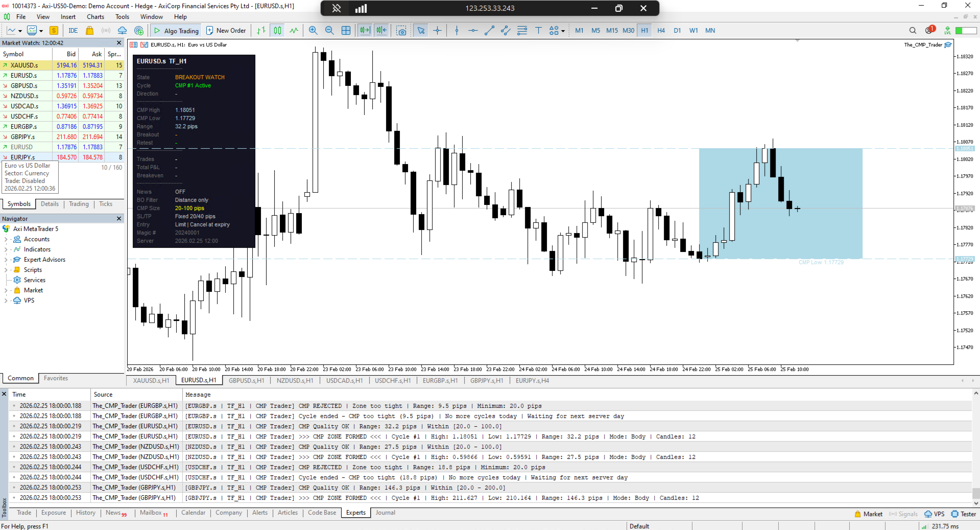This screenshot has height=530, width=980.
Task: Open the search magnifier icon
Action: click(913, 31)
